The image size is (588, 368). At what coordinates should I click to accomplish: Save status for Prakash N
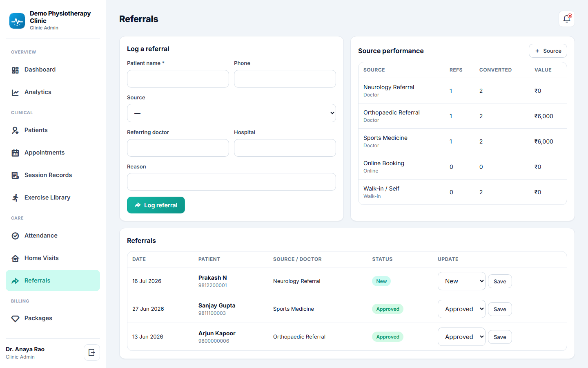[x=500, y=281]
